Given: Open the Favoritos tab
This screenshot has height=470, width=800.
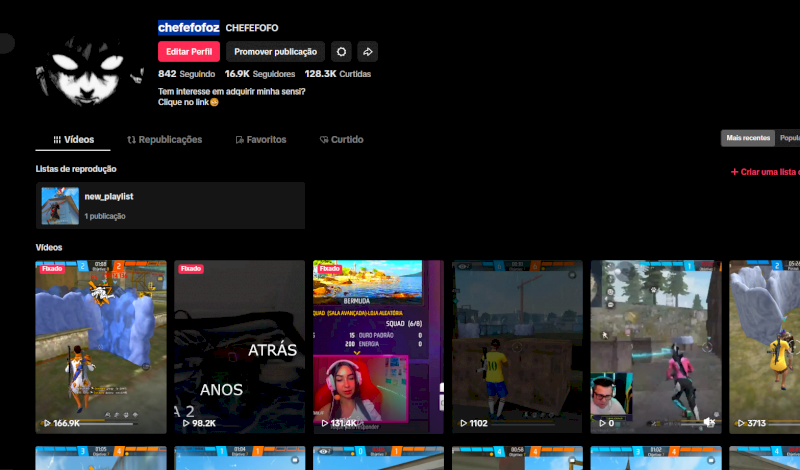Looking at the screenshot, I should [260, 140].
